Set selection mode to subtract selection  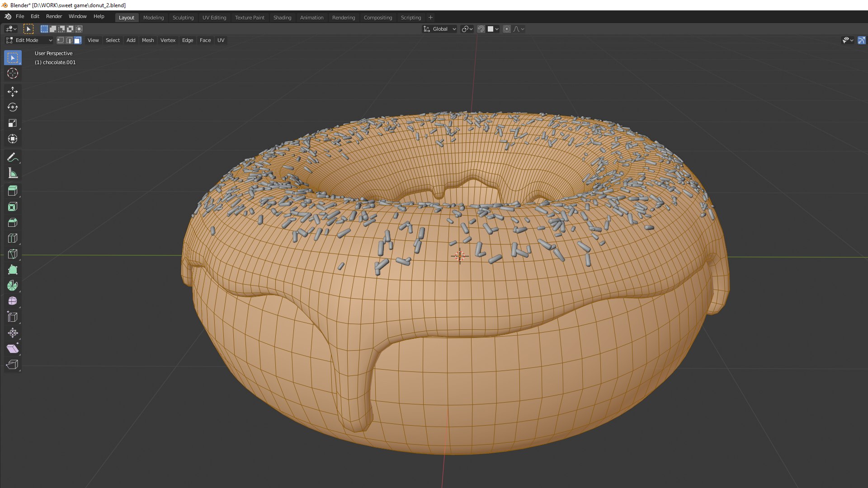[x=61, y=29]
